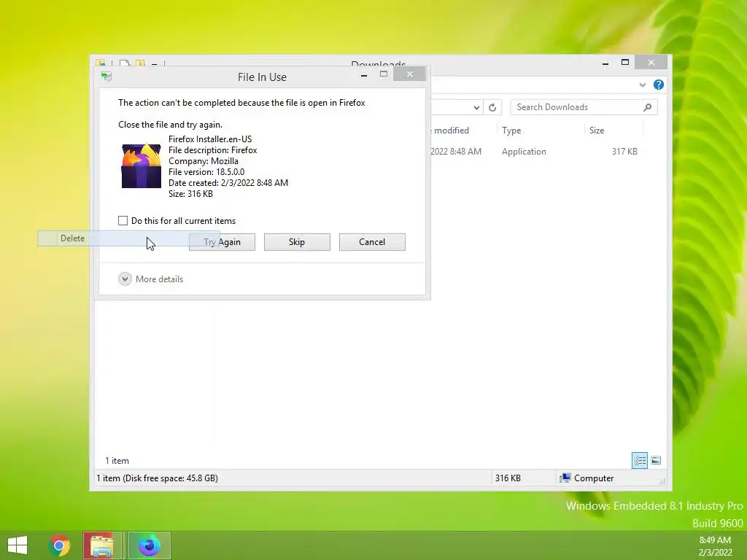747x560 pixels.
Task: Click the Computer status bar icon
Action: 565,478
